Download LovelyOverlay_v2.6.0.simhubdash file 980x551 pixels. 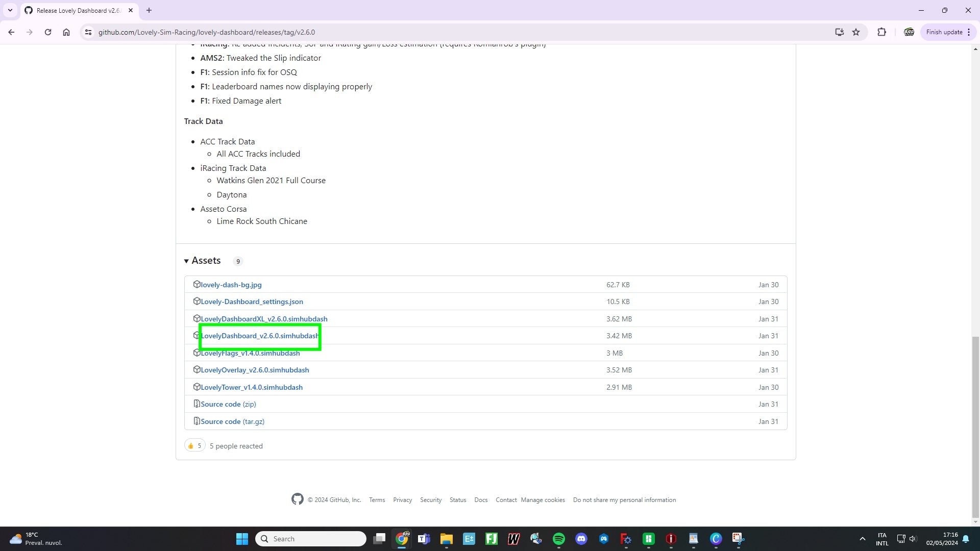[x=255, y=370]
